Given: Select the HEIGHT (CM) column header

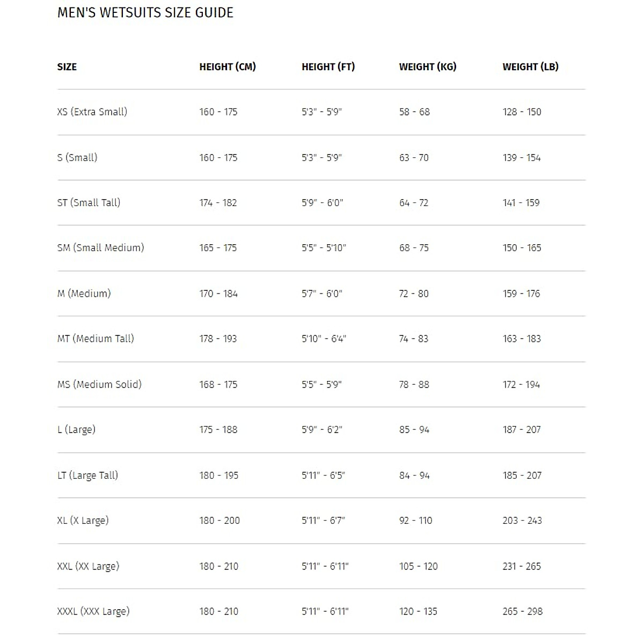Looking at the screenshot, I should [228, 67].
